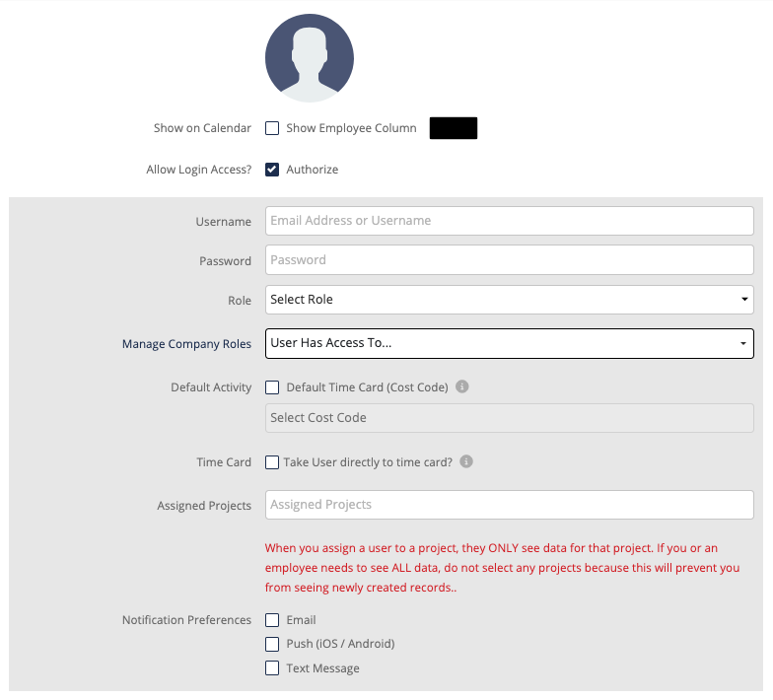Open the Manage Company Roles link
Screen dimensions: 773x700
point(187,343)
